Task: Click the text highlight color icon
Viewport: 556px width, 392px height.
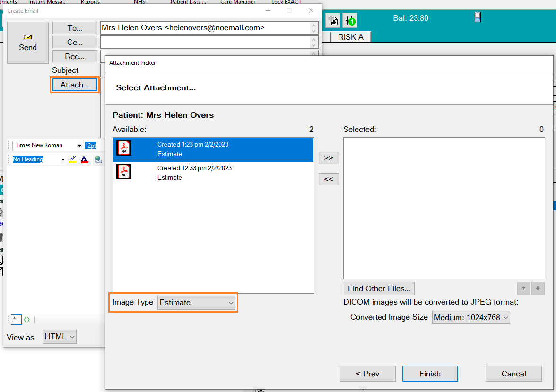Action: [72, 159]
